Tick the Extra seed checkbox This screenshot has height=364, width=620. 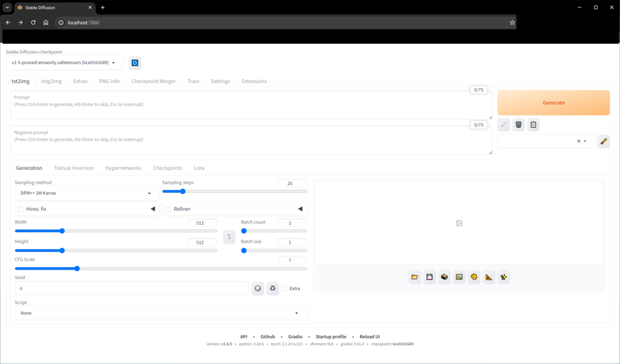(284, 289)
